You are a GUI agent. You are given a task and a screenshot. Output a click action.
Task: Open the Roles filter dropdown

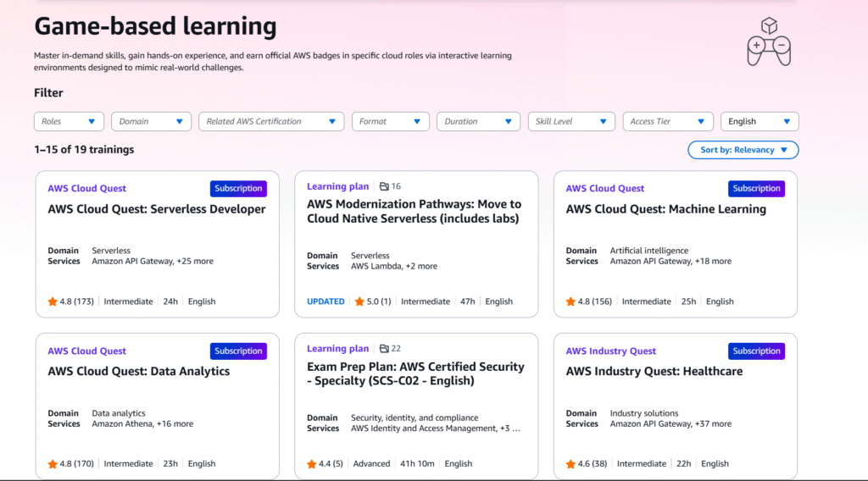(70, 122)
